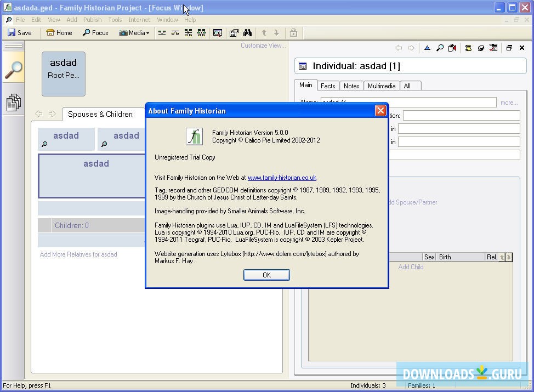
Task: Click the first empty input field under Name
Action: (x=462, y=116)
